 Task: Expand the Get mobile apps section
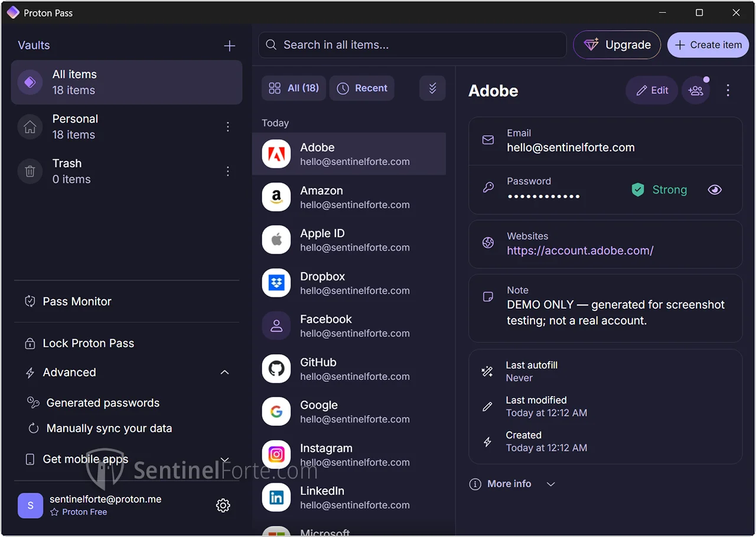(224, 460)
